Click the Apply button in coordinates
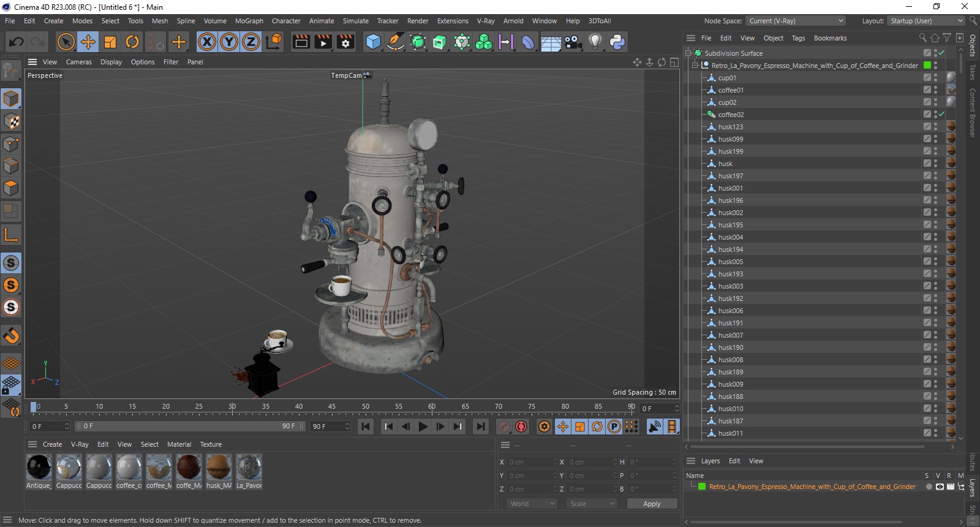This screenshot has width=980, height=527. [652, 504]
